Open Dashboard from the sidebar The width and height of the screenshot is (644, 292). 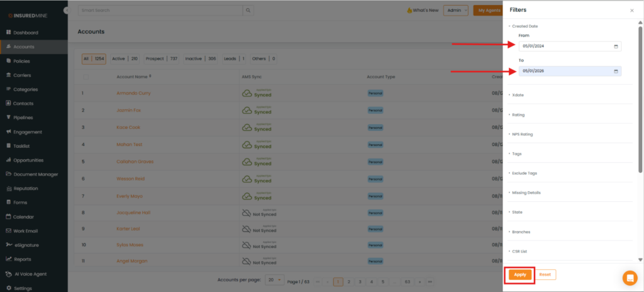25,33
